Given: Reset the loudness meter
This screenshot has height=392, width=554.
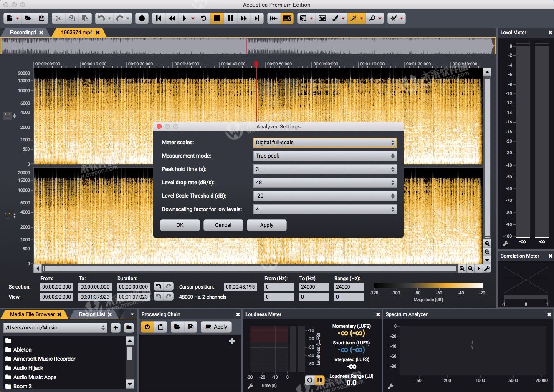Looking at the screenshot, I should (310, 380).
